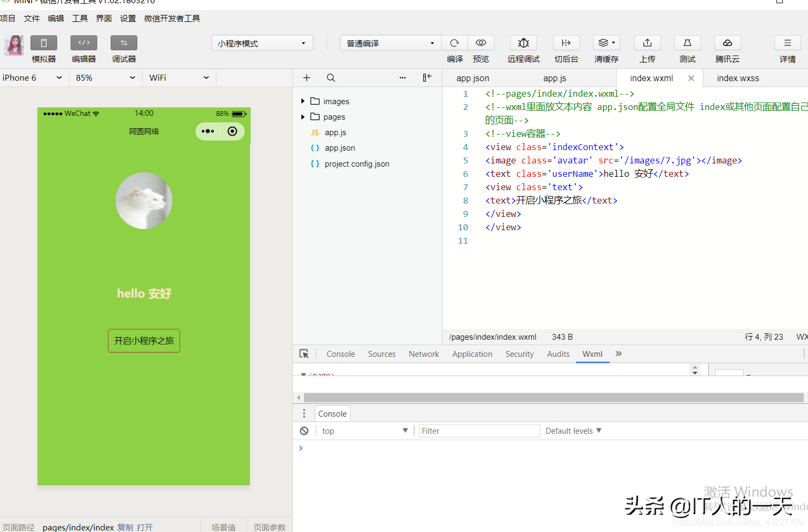Open the Network devtools tab
Image resolution: width=808 pixels, height=532 pixels.
[423, 354]
